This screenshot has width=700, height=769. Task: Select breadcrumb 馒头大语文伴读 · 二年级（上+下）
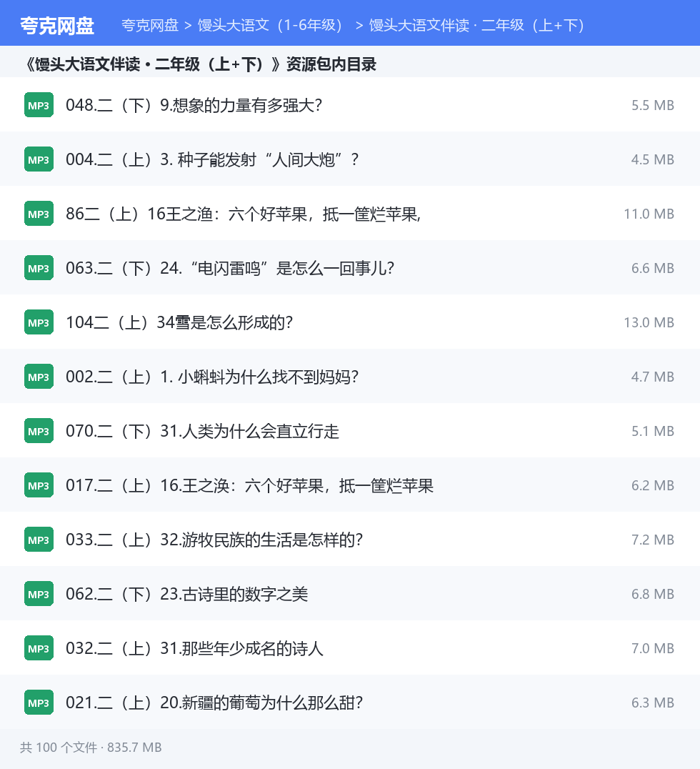tap(476, 25)
